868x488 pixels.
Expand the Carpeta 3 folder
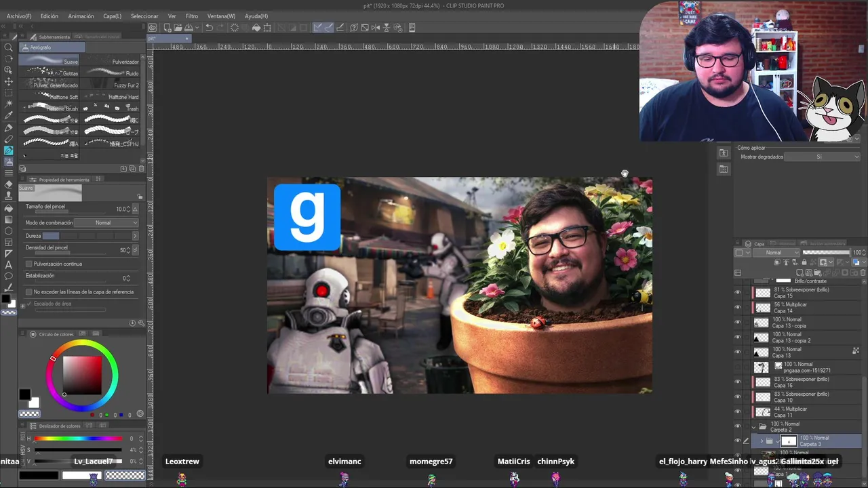[762, 441]
